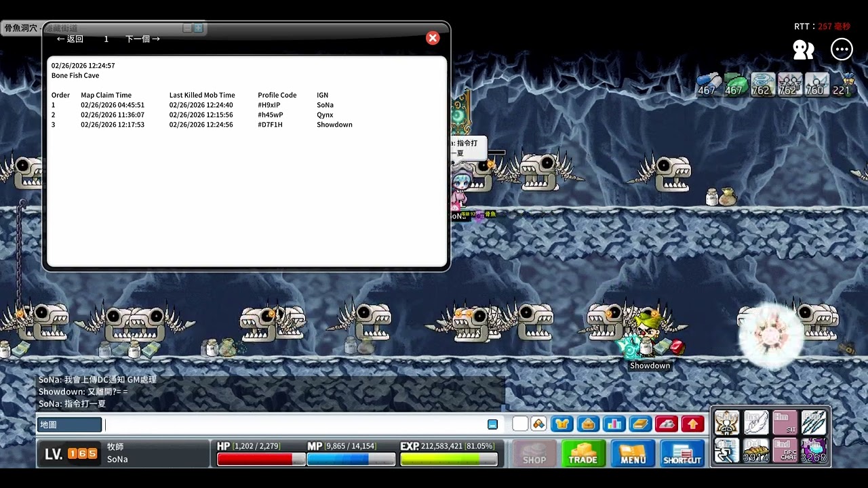Click map claim time '02/26/2026 12:17:53'
This screenshot has width=868, height=488.
[113, 125]
